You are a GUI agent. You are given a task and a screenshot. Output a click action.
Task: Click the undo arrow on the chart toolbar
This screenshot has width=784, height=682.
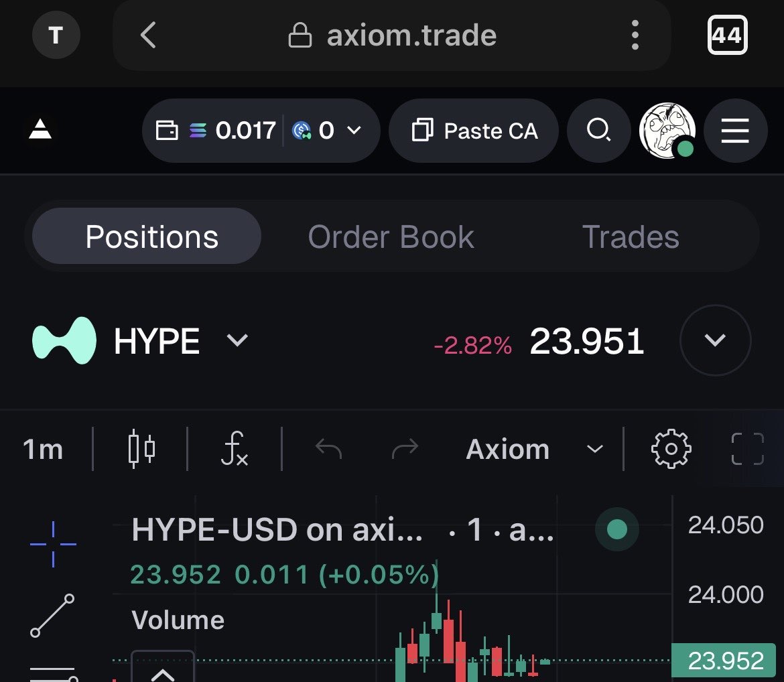click(329, 450)
